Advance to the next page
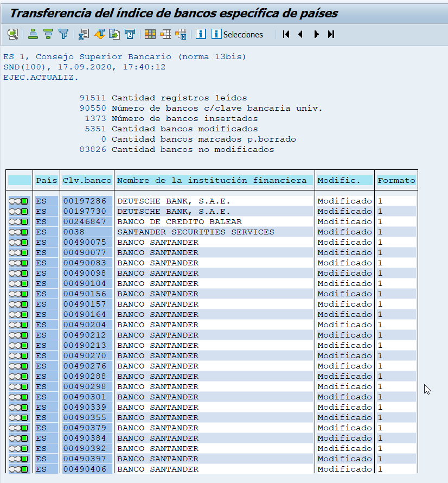 [x=316, y=34]
